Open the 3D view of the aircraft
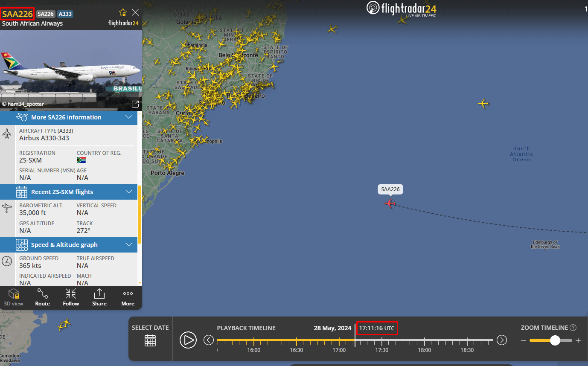The width and height of the screenshot is (588, 366). (x=14, y=297)
